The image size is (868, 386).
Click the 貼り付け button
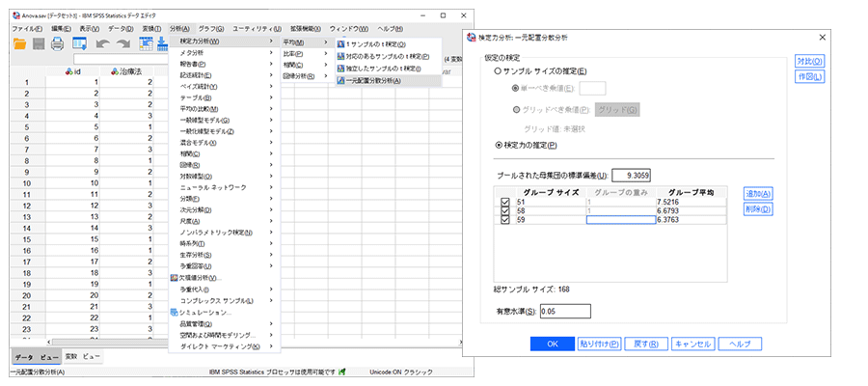600,344
